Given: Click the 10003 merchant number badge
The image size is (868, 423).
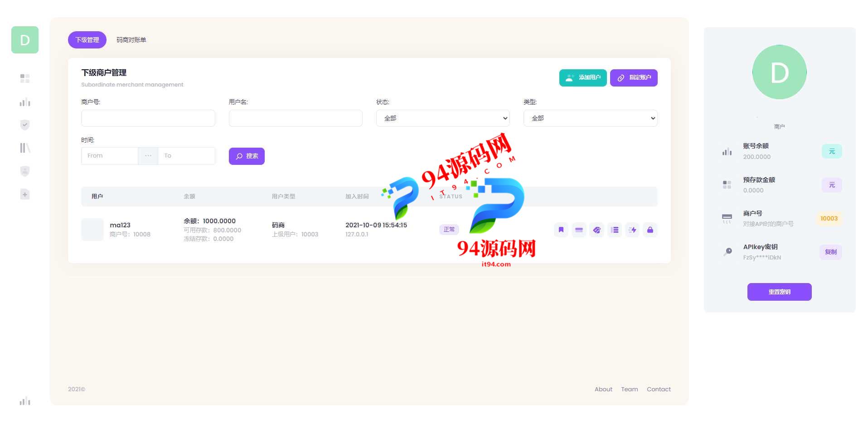Looking at the screenshot, I should (x=829, y=218).
